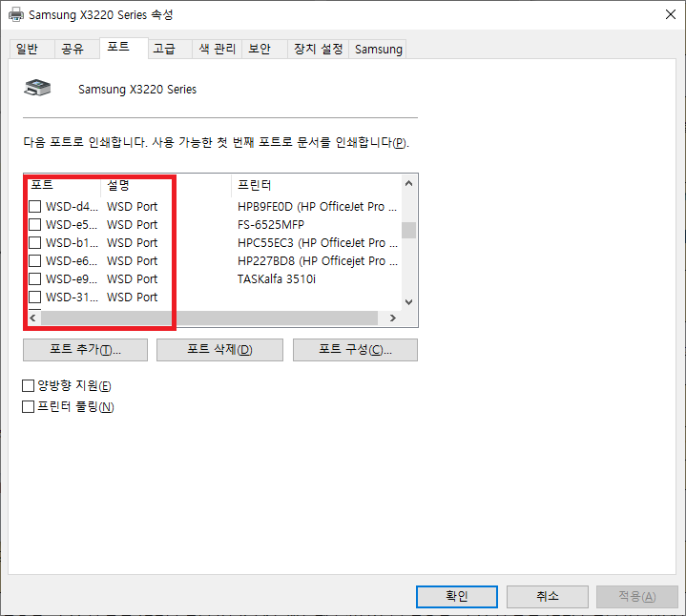
Task: Click the 포트 삭제 button
Action: point(219,350)
